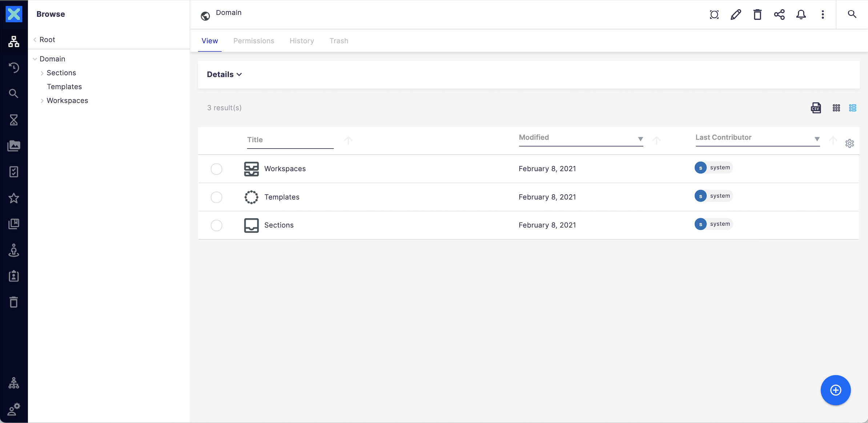Switch to the Trash tab
This screenshot has height=423, width=868.
click(x=339, y=41)
